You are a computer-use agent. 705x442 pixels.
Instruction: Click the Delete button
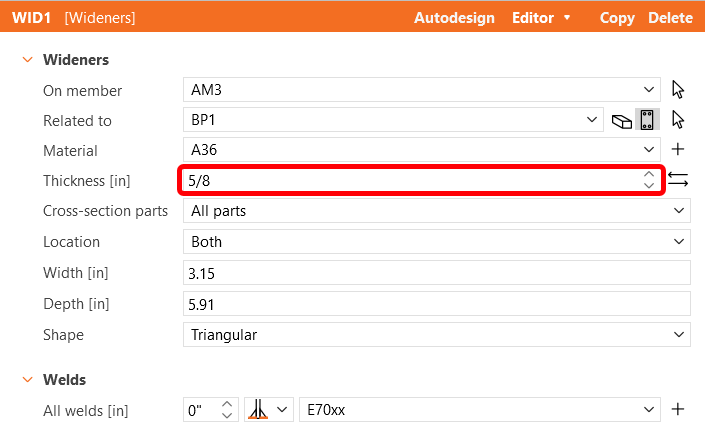[x=670, y=17]
